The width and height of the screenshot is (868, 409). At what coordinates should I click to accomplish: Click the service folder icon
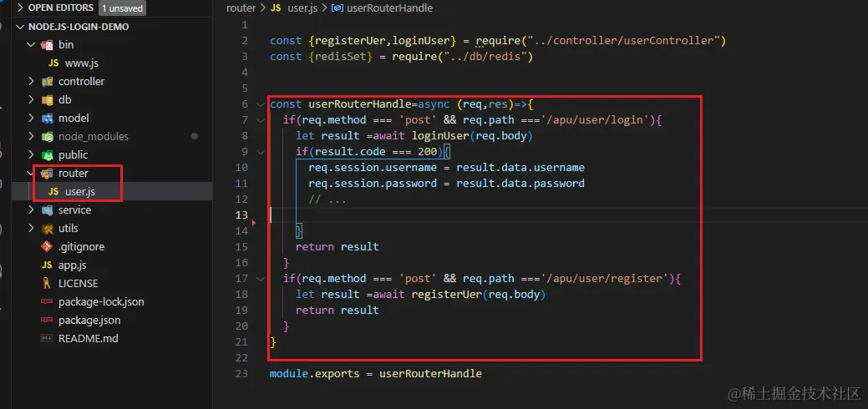(47, 210)
